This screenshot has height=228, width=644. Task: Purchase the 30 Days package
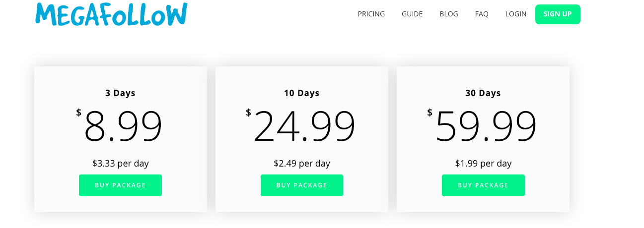[483, 185]
